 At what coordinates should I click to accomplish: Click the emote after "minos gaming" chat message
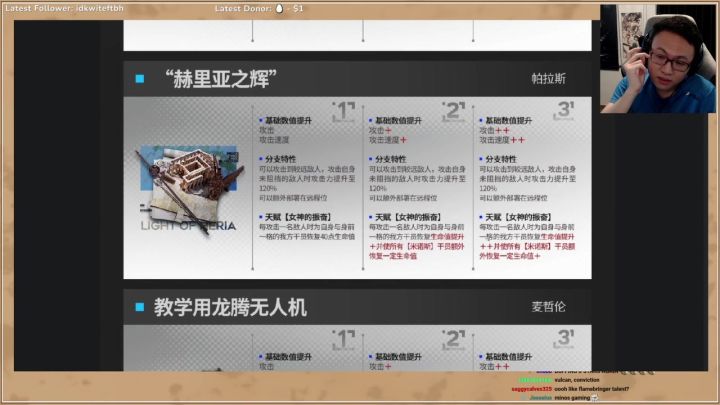pos(595,398)
